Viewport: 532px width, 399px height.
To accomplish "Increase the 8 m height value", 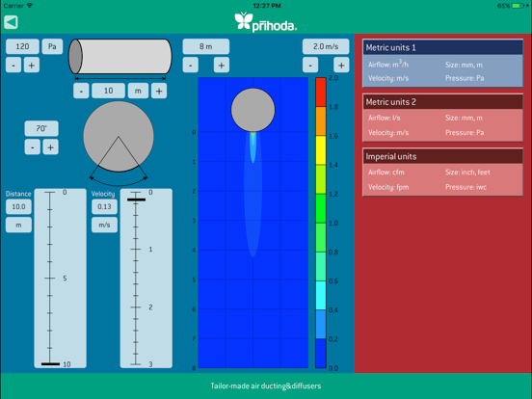I will (222, 66).
